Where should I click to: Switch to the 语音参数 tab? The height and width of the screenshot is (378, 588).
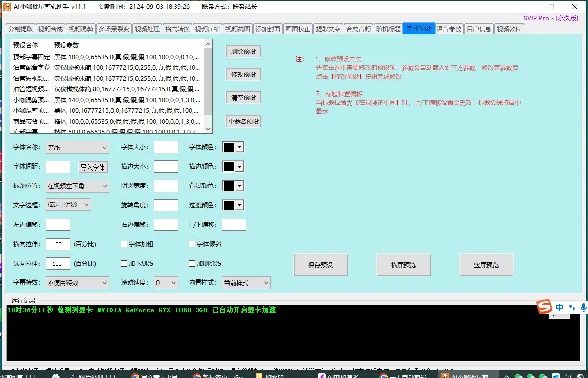(x=448, y=29)
